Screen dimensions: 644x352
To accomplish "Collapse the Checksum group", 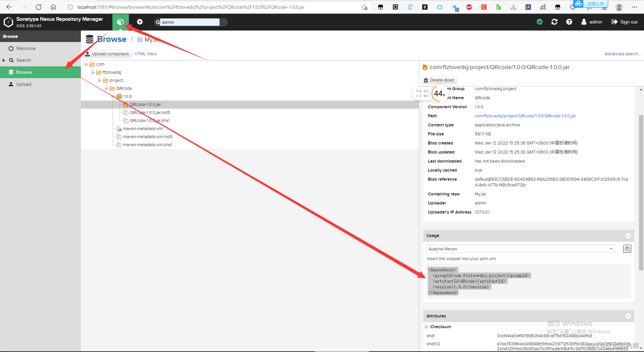I will pos(427,327).
